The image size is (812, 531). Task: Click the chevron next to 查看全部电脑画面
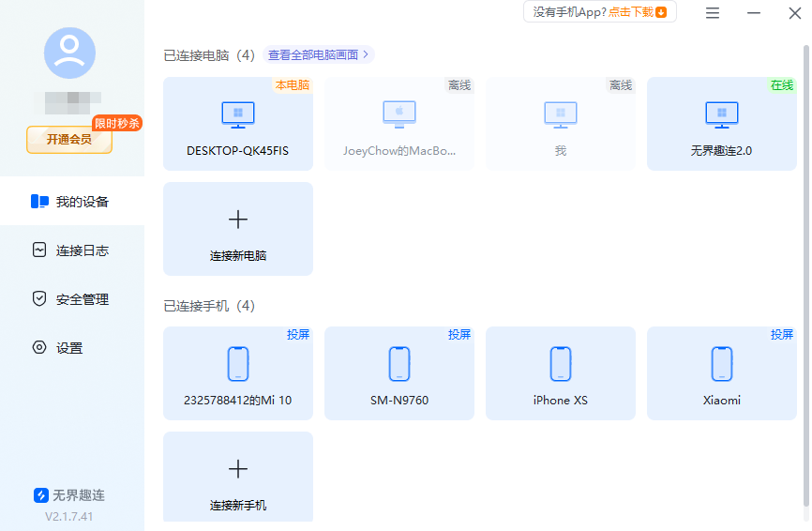pyautogui.click(x=366, y=54)
